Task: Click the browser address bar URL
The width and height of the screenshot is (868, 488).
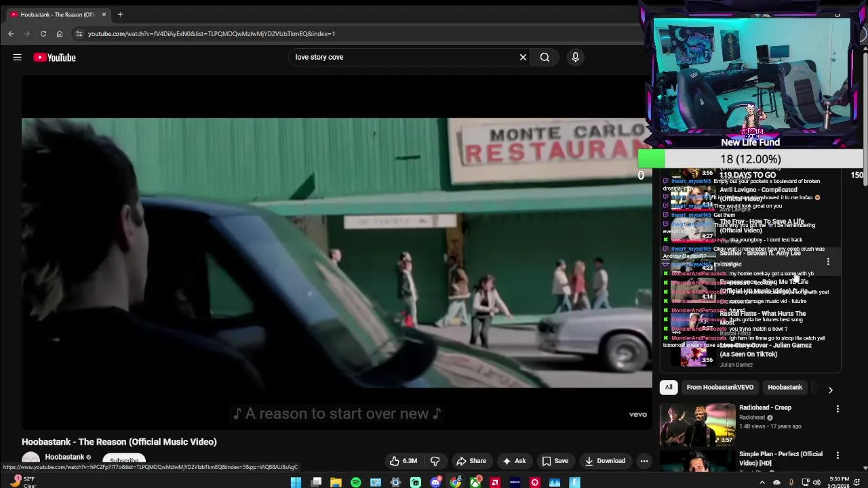Action: [x=211, y=33]
